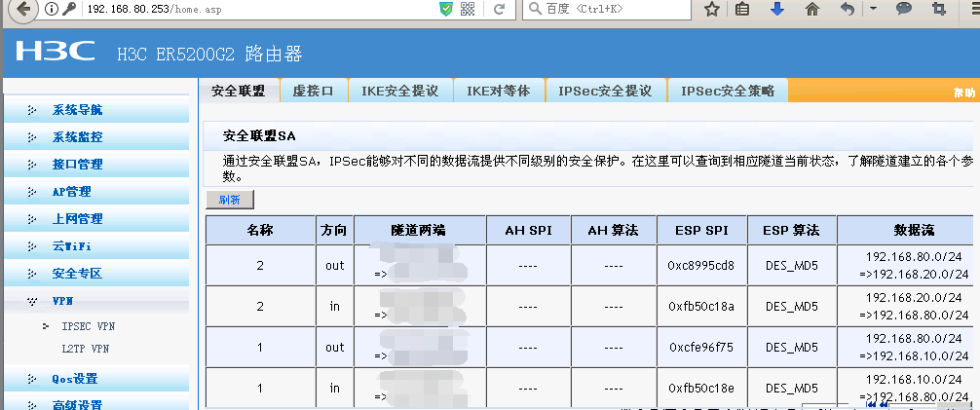Click the 方向 column header
The image size is (980, 410).
pyautogui.click(x=334, y=230)
